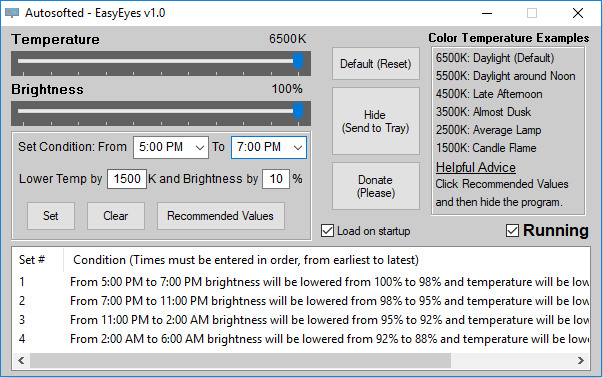Image resolution: width=603 pixels, height=378 pixels.
Task: Toggle the Load on startup checkbox
Action: pyautogui.click(x=327, y=231)
